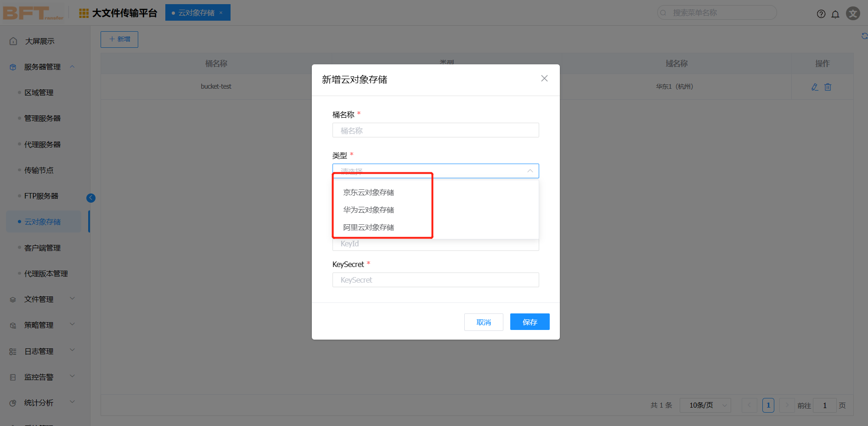Select 京东云对象存储 from the type list
The width and height of the screenshot is (868, 426).
click(x=368, y=193)
